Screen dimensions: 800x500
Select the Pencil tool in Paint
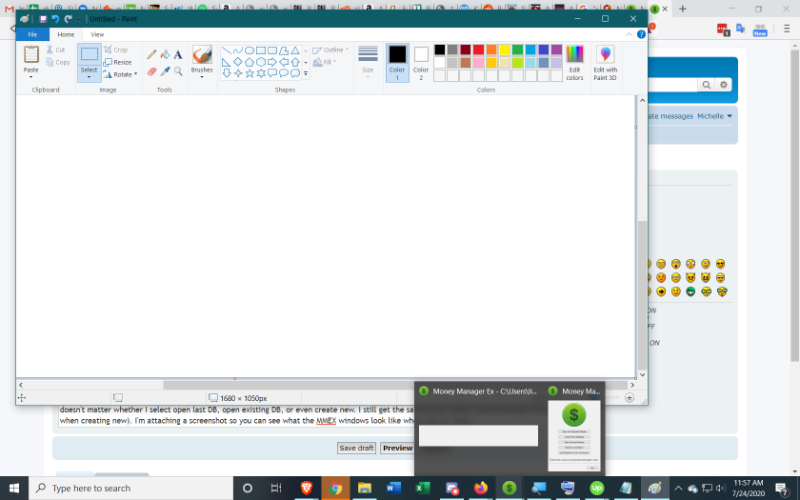click(x=152, y=55)
